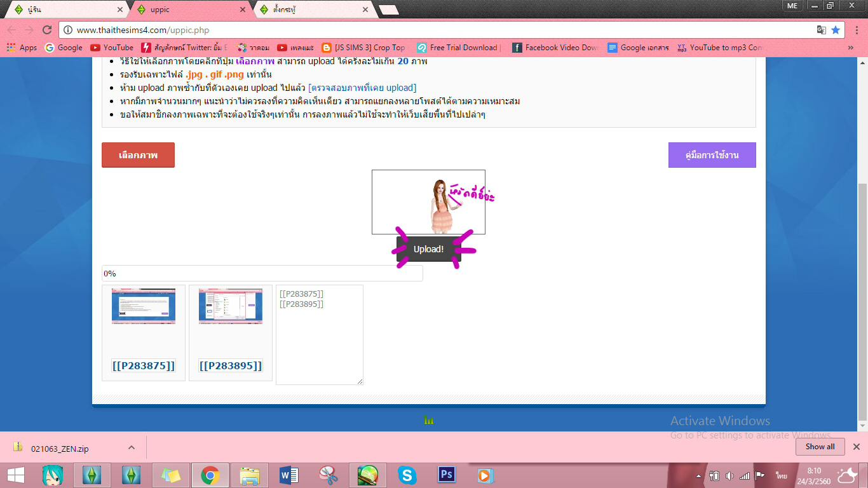Click Show all downloads
This screenshot has width=868, height=488.
point(820,447)
